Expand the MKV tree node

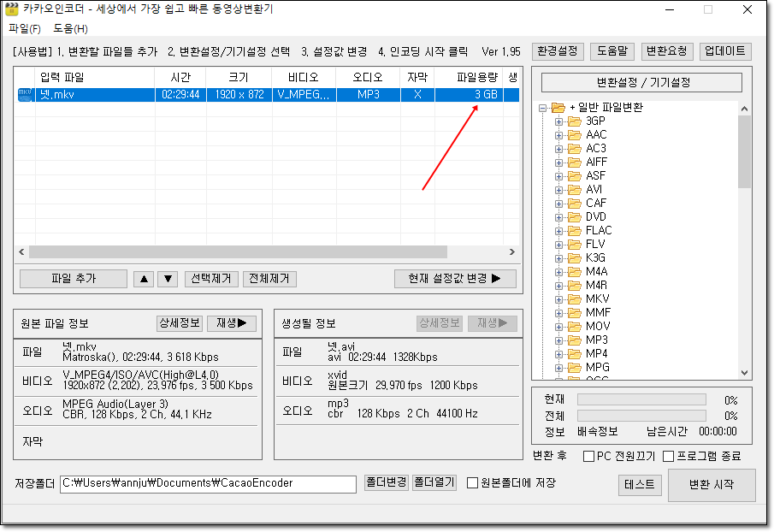click(558, 299)
